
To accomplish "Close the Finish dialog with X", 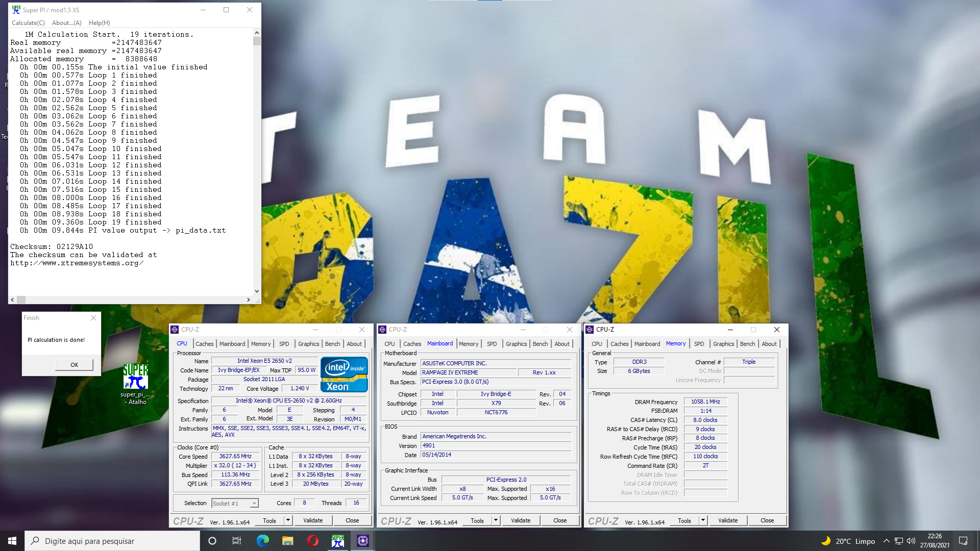I will pyautogui.click(x=93, y=318).
